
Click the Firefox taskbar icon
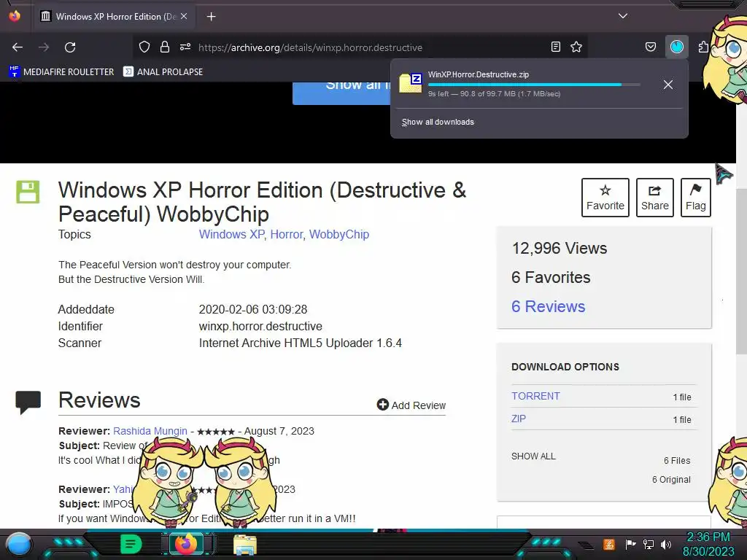coord(186,544)
